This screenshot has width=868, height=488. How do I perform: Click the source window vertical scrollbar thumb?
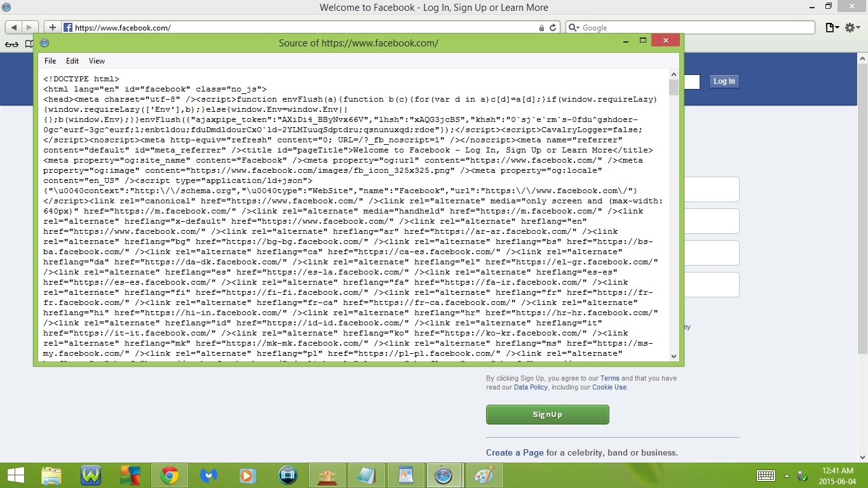[x=674, y=88]
